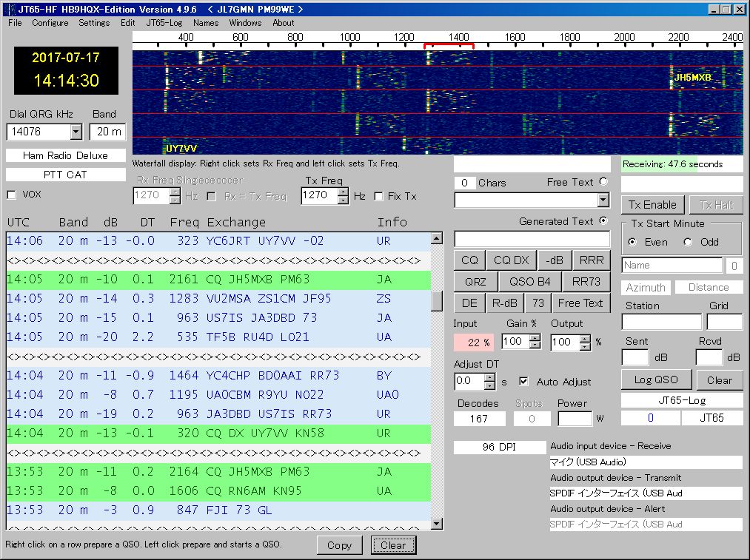Click the Copy button below decode list
The width and height of the screenshot is (750, 560).
(x=339, y=545)
